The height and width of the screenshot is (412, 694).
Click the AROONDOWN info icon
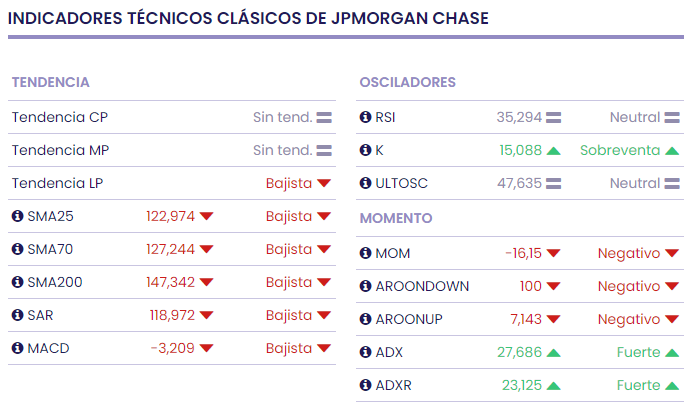(x=365, y=286)
